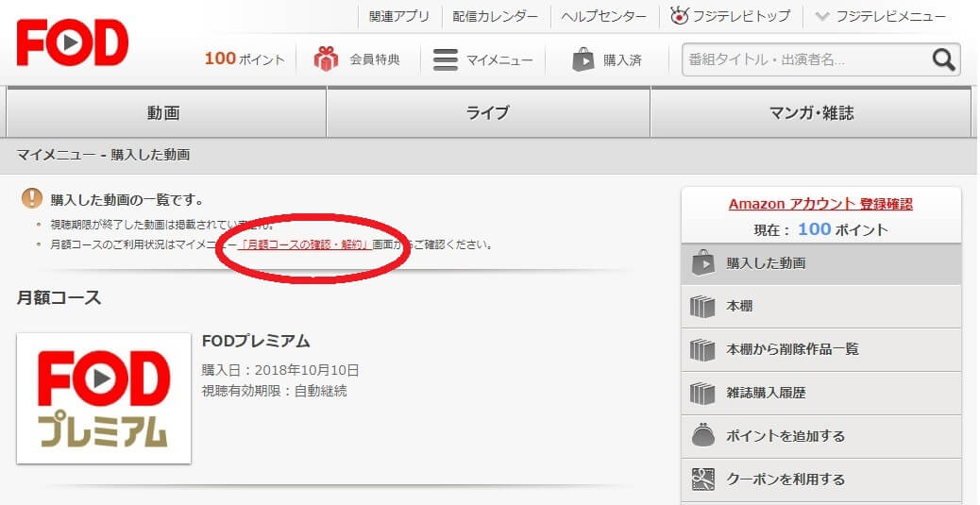Click the フジテレビ eye logo icon
The width and height of the screenshot is (980, 505).
click(679, 16)
